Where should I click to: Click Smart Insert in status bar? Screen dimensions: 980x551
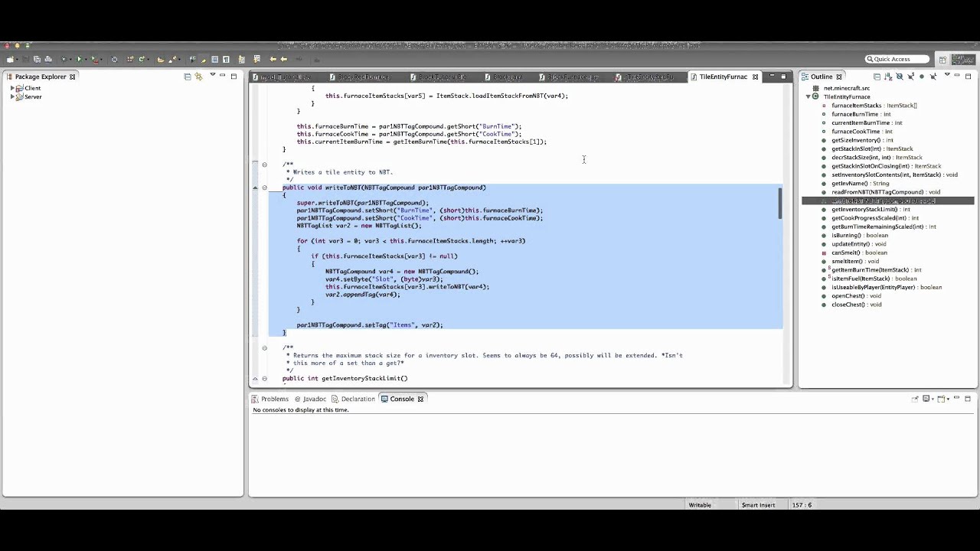point(758,505)
